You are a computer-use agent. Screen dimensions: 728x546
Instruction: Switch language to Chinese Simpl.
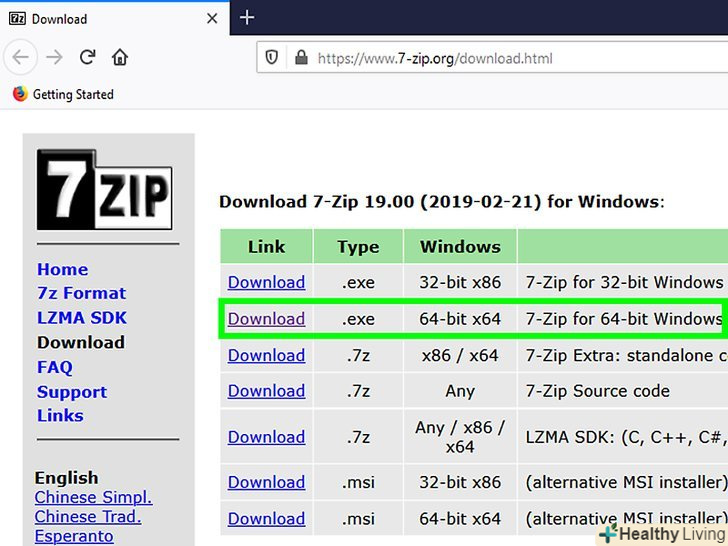tap(93, 497)
